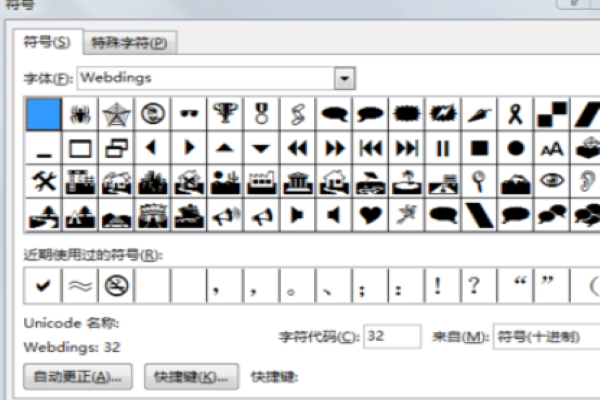Click the blue highlighted blank symbol cell
This screenshot has width=600, height=400.
pyautogui.click(x=44, y=114)
